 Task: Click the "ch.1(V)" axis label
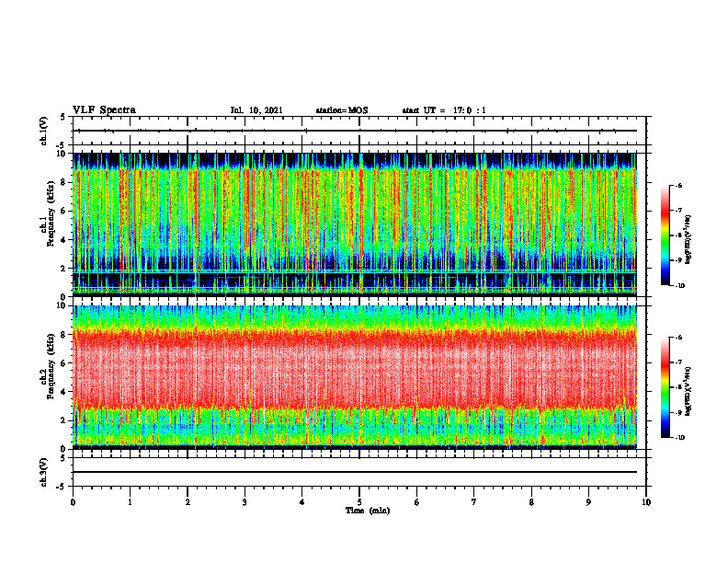click(x=43, y=131)
